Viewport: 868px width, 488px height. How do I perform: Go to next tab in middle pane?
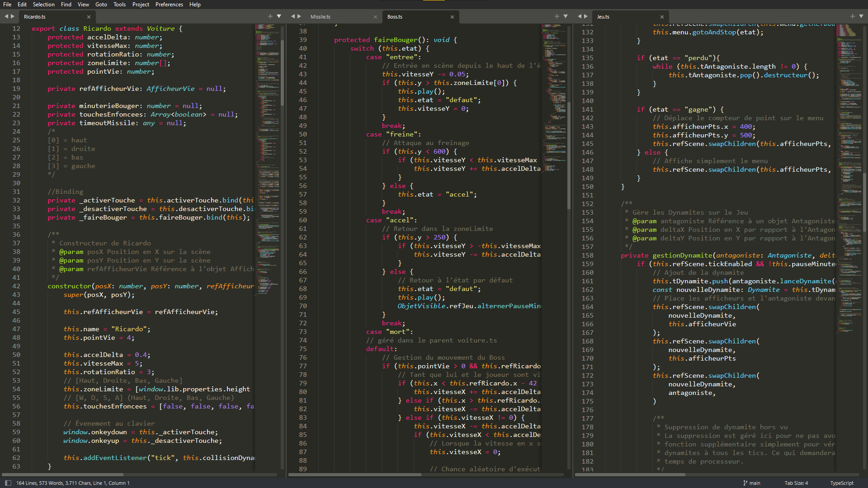point(299,16)
